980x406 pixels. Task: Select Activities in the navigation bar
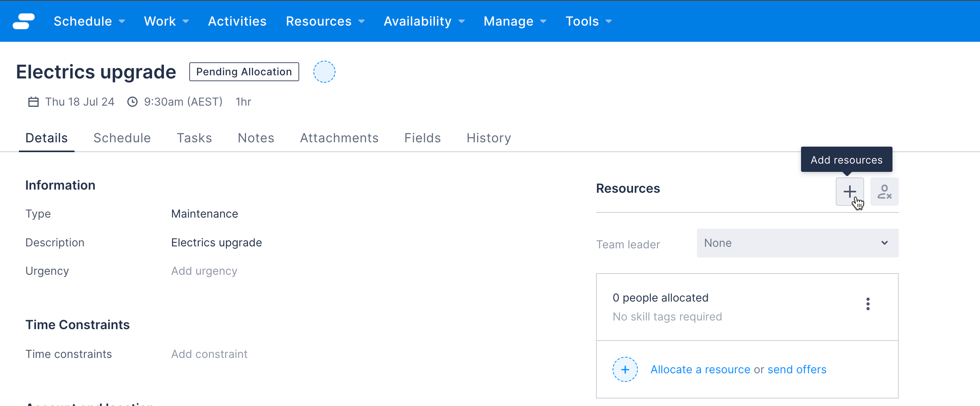tap(237, 21)
